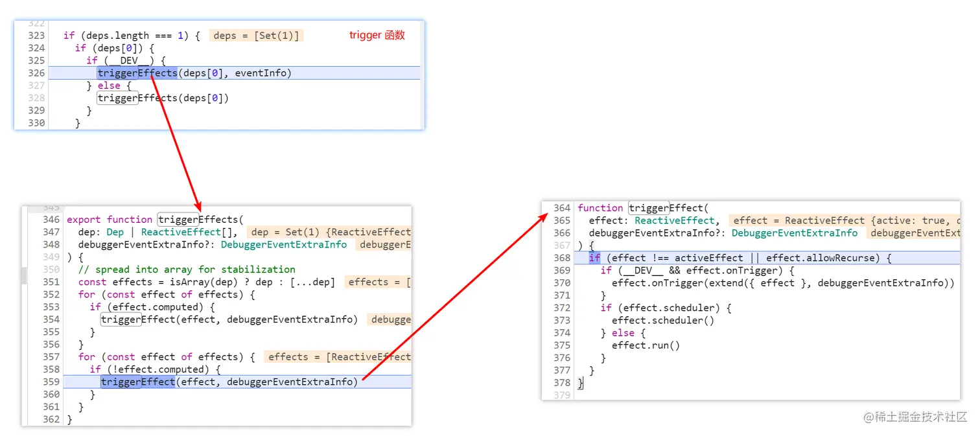Click 'DebuggerEventExtraInfo' type on line 366
Image resolution: width=980 pixels, height=436 pixels.
tap(795, 233)
